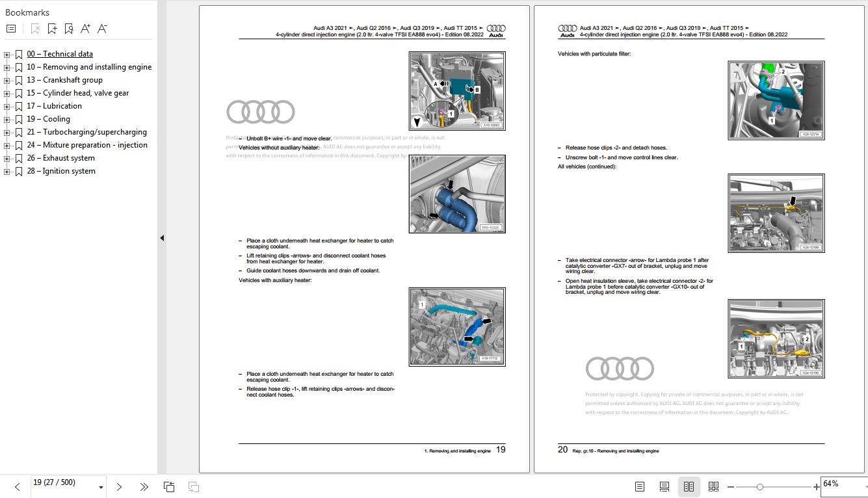Image resolution: width=868 pixels, height=498 pixels.
Task: Click the page number input field
Action: (62, 486)
